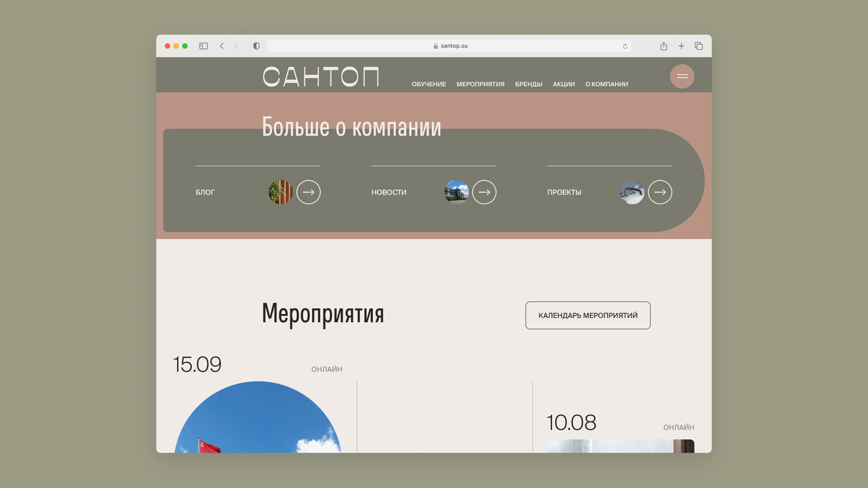This screenshot has width=868, height=488.
Task: Click the Проекты round thumbnail image
Action: (x=632, y=192)
